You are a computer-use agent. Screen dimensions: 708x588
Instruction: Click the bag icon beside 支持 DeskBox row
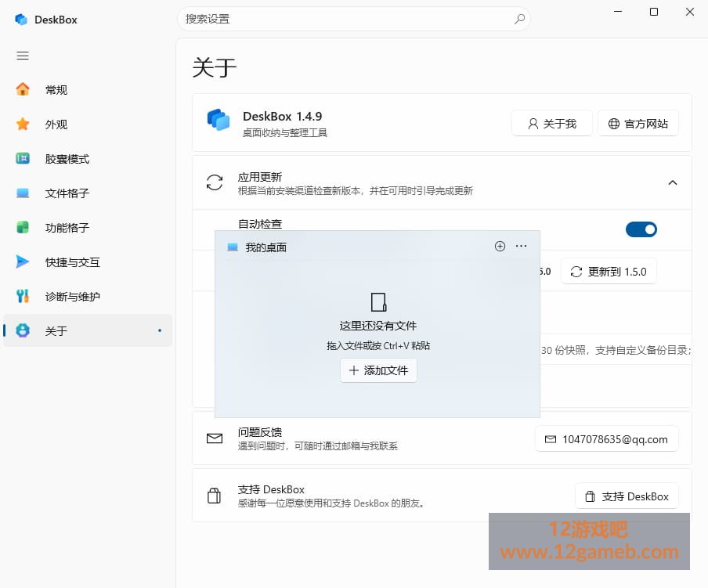pos(214,495)
